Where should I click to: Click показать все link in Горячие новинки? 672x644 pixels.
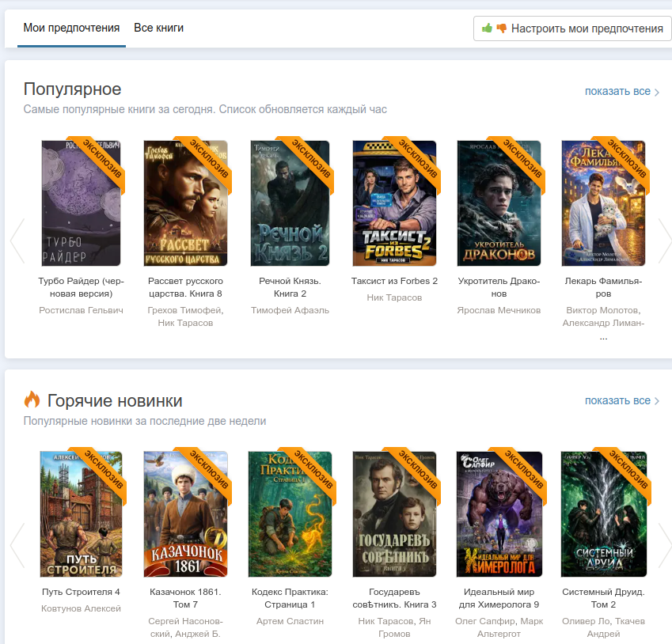pyautogui.click(x=622, y=400)
